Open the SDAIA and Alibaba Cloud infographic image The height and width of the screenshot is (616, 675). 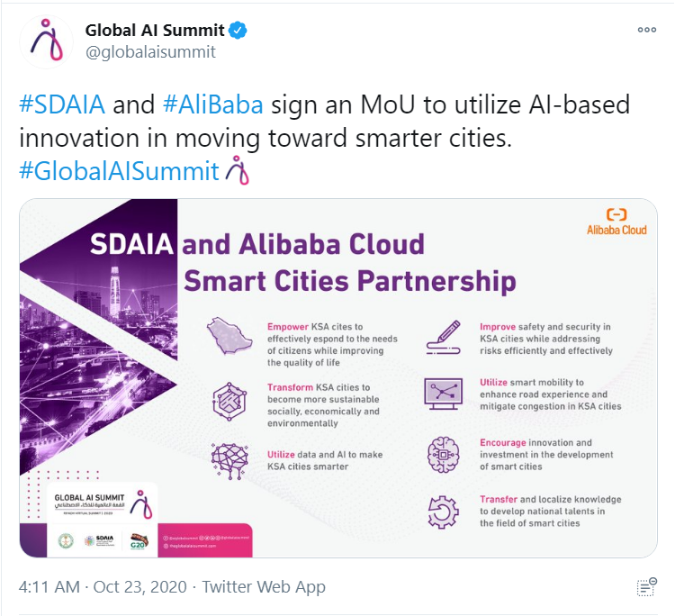coord(338,377)
